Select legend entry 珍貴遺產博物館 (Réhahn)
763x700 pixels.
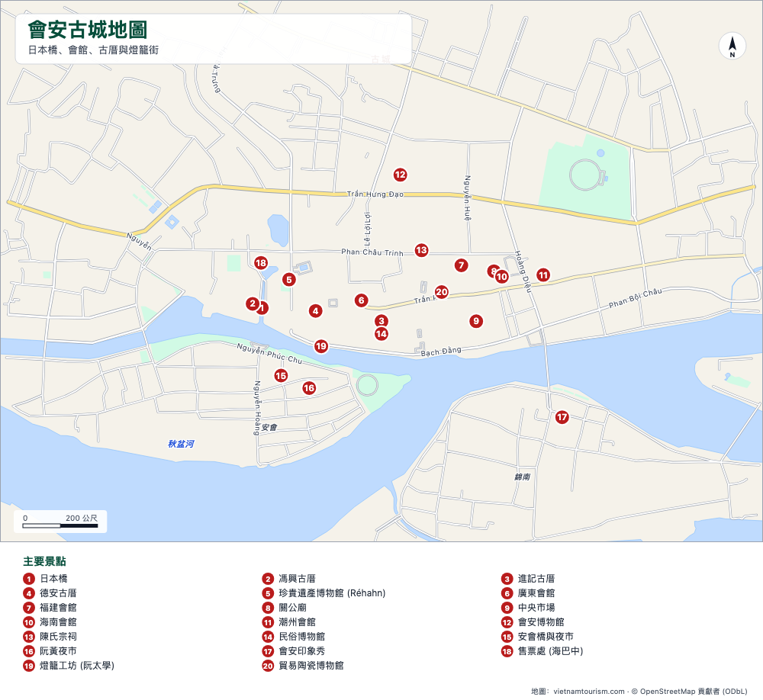point(332,593)
